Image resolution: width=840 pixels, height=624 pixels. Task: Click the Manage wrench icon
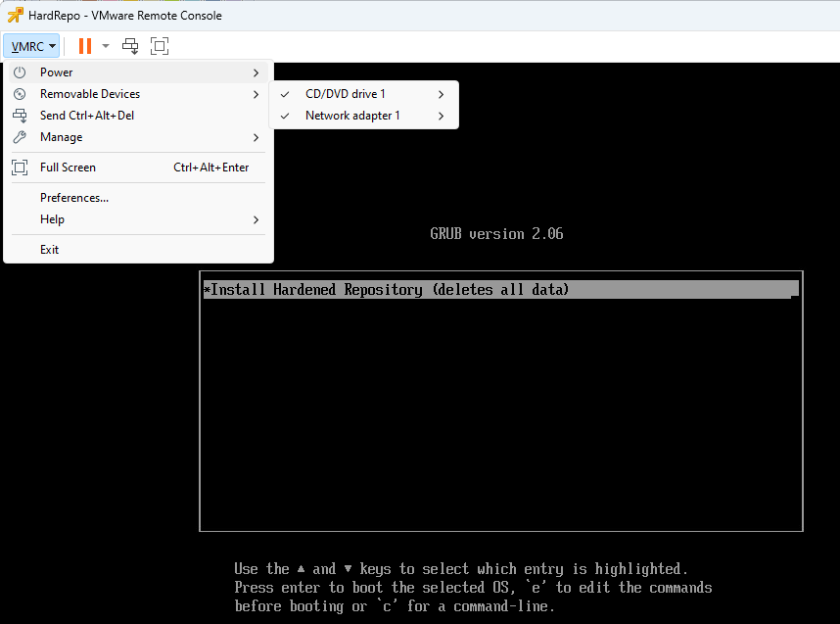22,136
